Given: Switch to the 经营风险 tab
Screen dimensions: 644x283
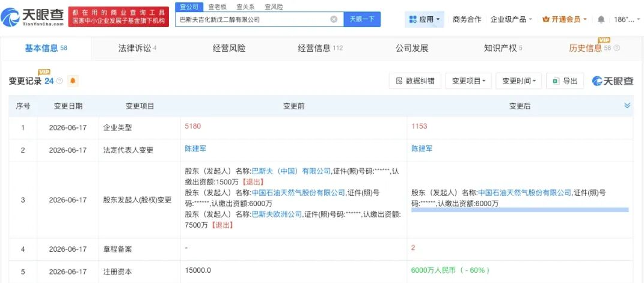Looking at the screenshot, I should pos(228,49).
